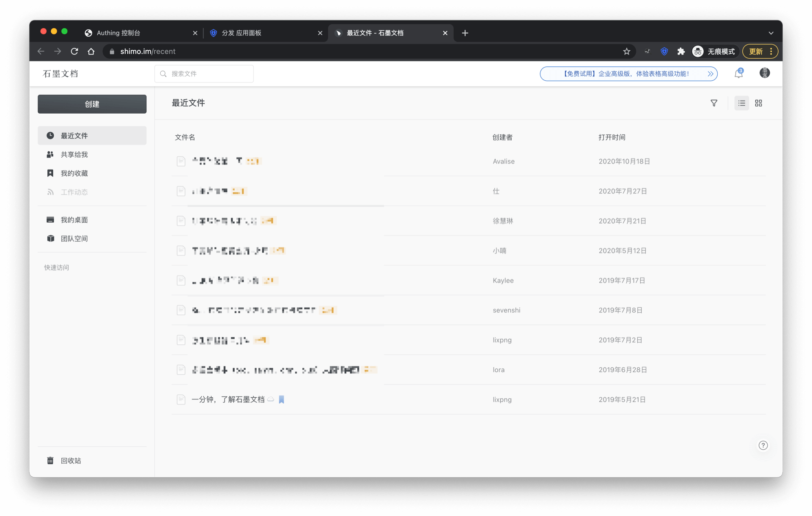Open browser extensions puzzle icon

coord(681,52)
